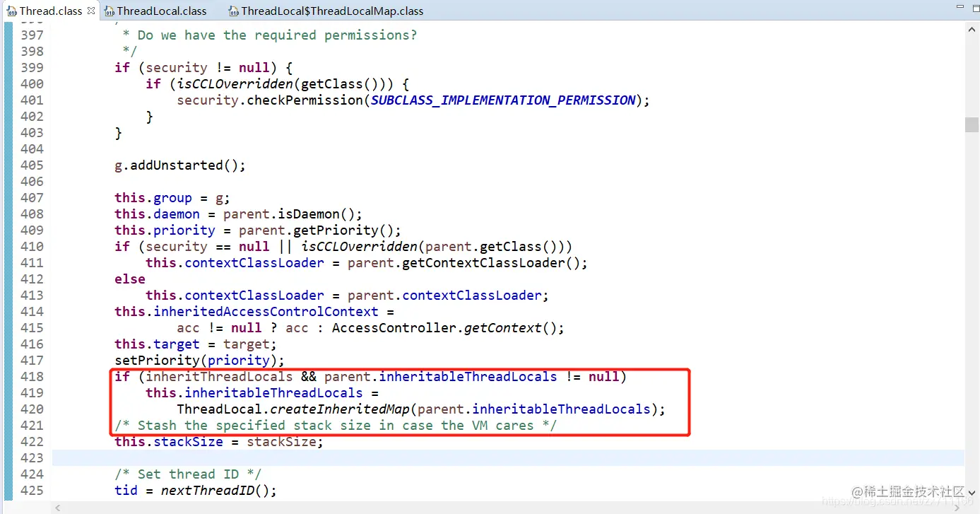Place cursor on this.group = g; line
980x514 pixels.
tap(172, 198)
